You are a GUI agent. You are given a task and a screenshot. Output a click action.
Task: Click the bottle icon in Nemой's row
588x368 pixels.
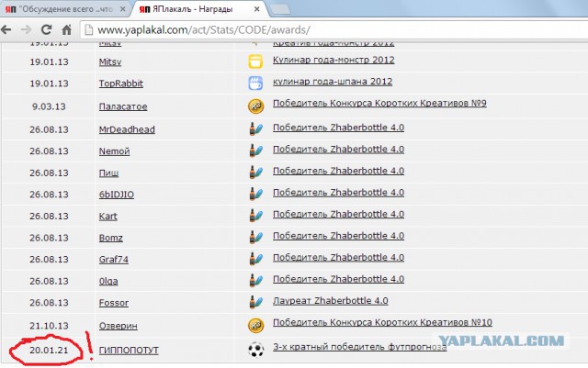(255, 151)
